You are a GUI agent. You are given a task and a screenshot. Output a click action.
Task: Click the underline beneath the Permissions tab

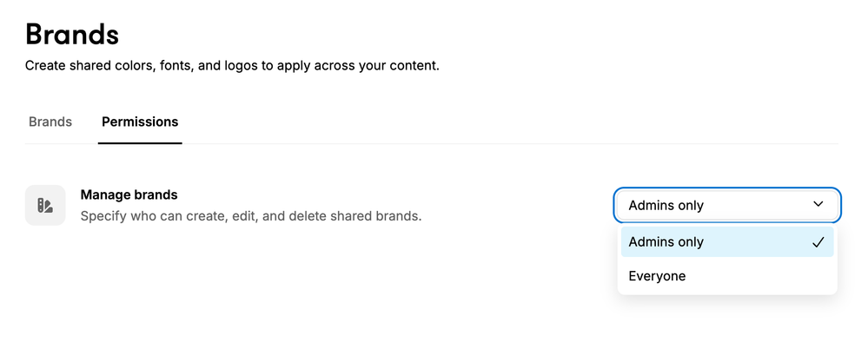(140, 143)
